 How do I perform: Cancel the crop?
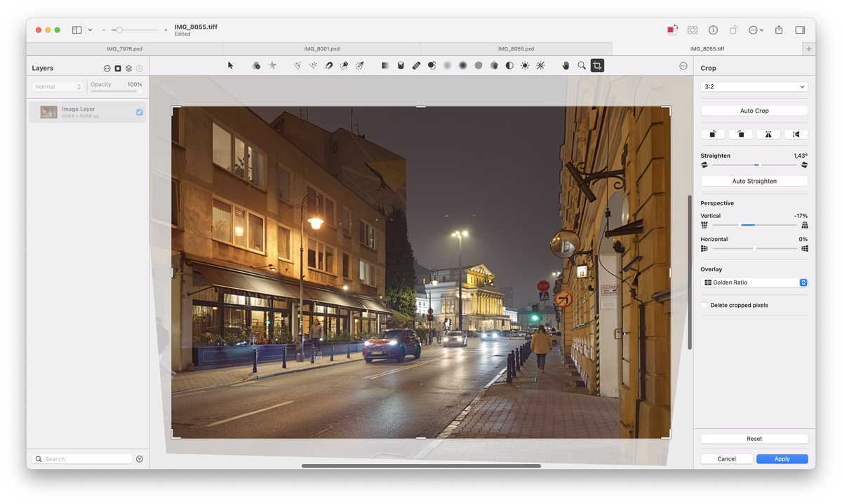727,459
